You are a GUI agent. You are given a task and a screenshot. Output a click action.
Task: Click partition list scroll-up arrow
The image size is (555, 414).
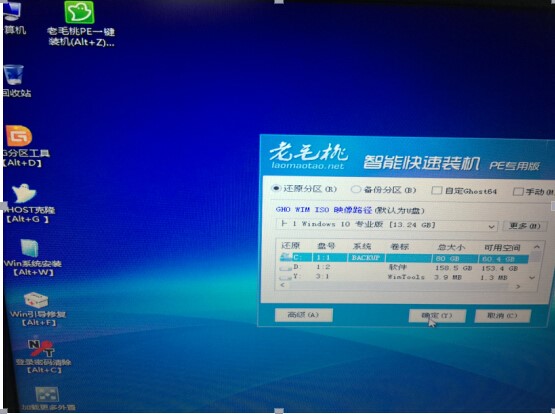[x=537, y=247]
